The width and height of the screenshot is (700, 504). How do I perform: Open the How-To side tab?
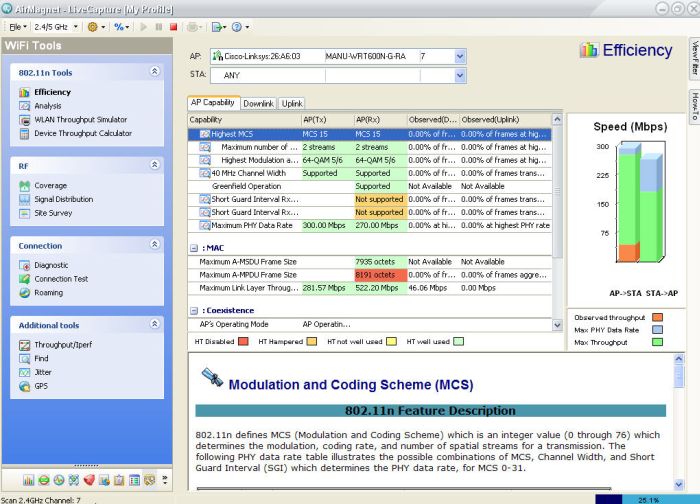tap(695, 106)
